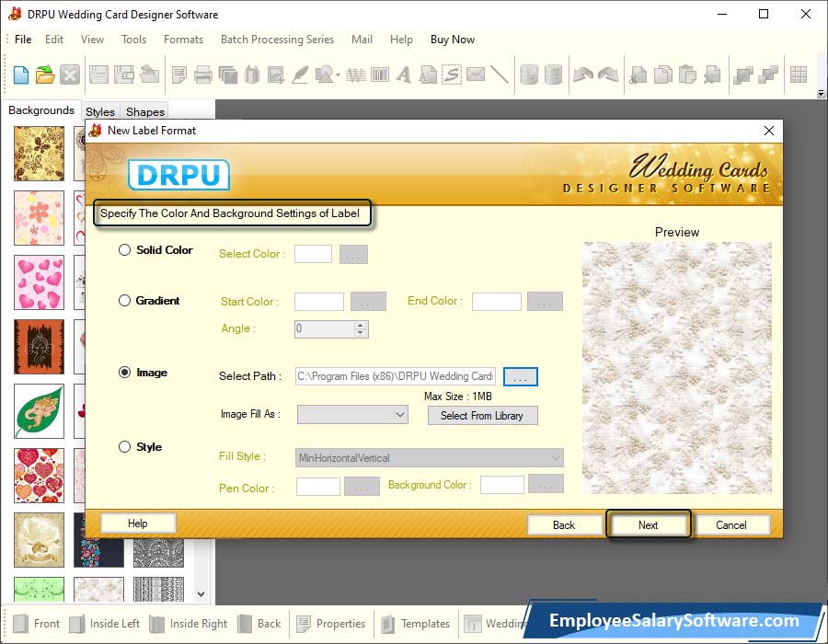Click the dialog's Help button
The height and width of the screenshot is (644, 828).
click(137, 523)
